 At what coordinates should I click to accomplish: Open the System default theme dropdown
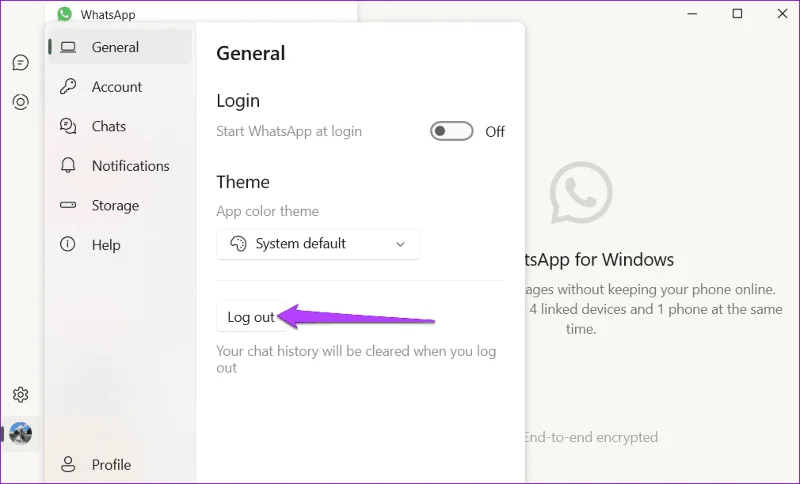(318, 244)
